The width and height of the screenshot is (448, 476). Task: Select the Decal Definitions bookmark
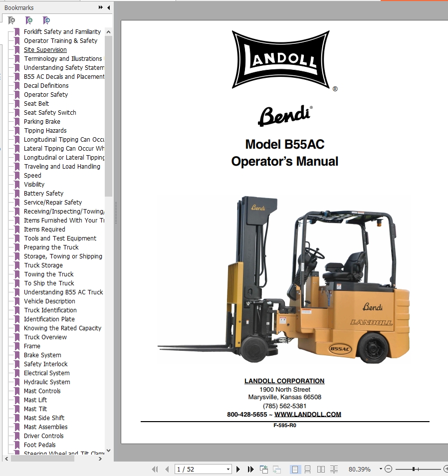click(46, 86)
